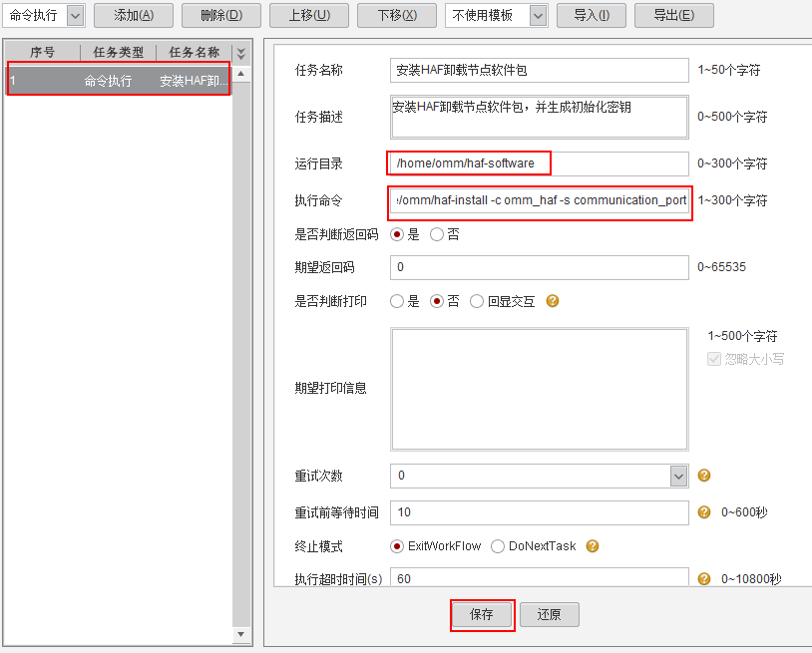Open help icon beside 重试前等待时间

click(x=704, y=511)
